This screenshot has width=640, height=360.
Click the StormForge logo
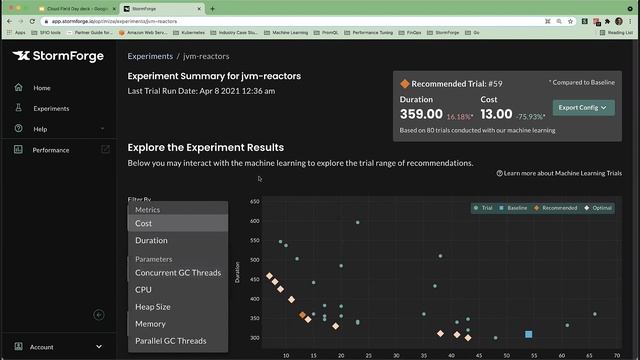[x=58, y=56]
